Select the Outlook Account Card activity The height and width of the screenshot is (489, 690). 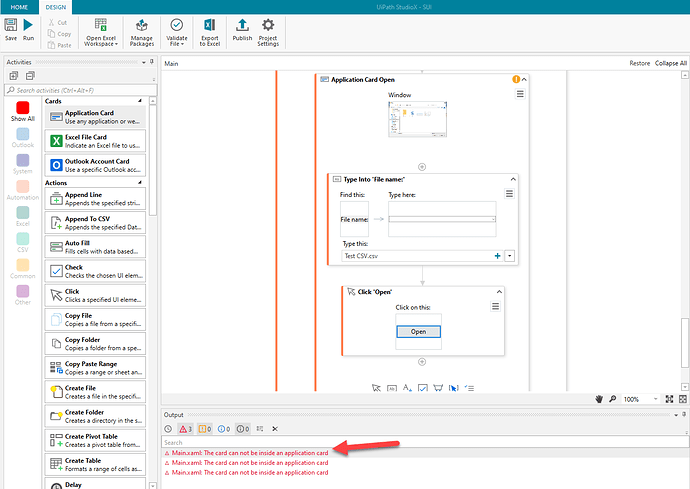pyautogui.click(x=95, y=165)
